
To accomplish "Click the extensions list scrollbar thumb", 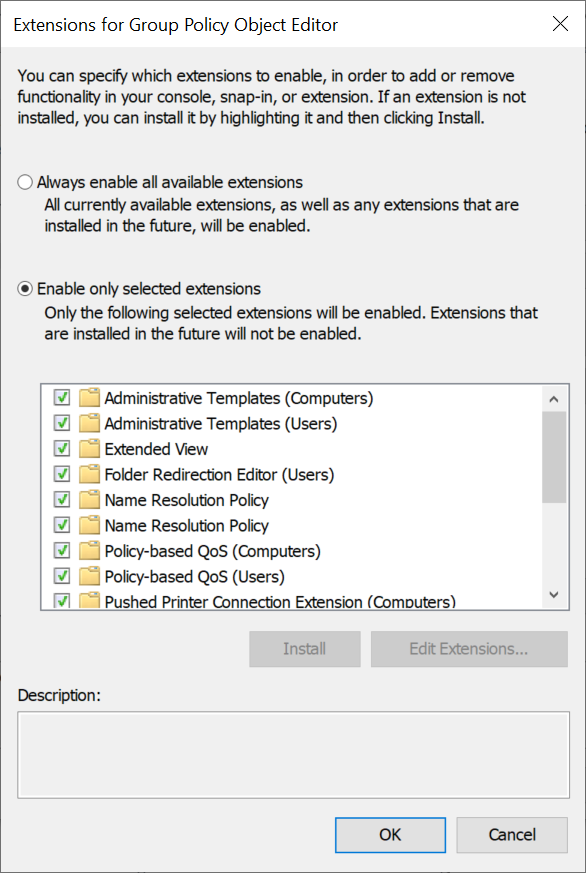I will [554, 457].
